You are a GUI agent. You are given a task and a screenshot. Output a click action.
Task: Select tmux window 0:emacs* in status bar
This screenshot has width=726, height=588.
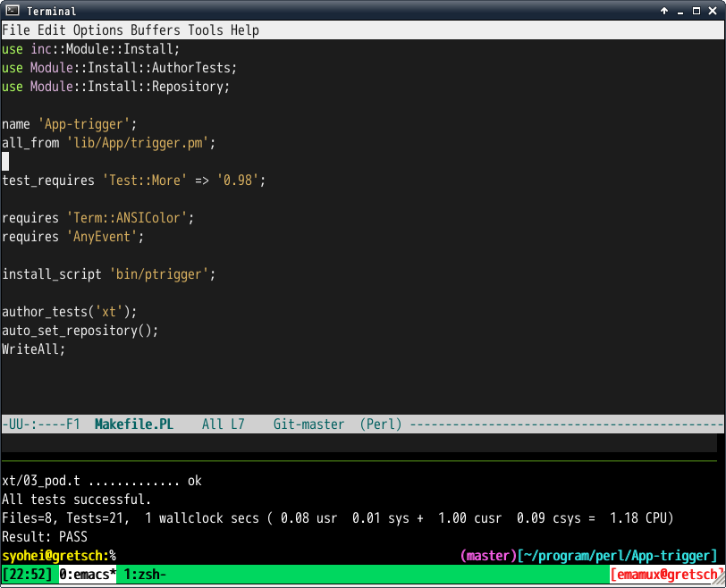(88, 574)
